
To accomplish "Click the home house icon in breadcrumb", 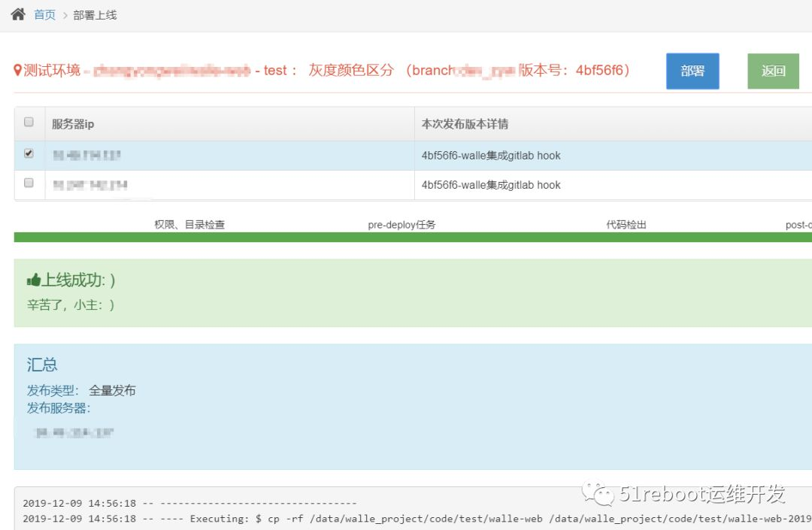I will (18, 13).
